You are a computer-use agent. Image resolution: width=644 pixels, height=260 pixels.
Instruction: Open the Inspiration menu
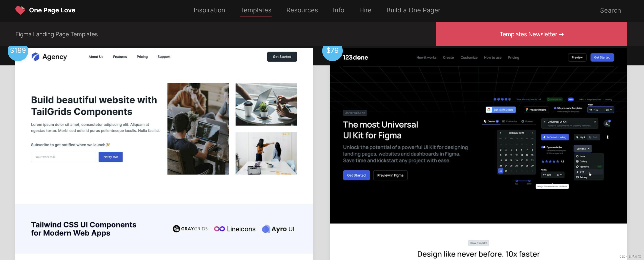pyautogui.click(x=209, y=10)
